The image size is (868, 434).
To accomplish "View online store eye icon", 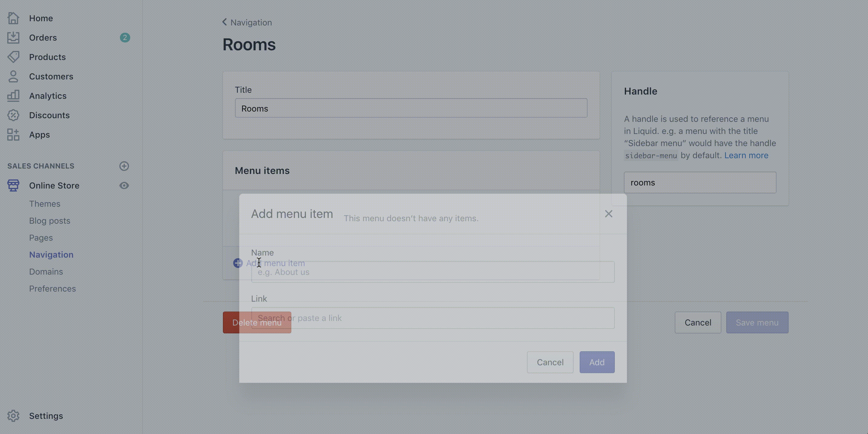I will pos(124,185).
